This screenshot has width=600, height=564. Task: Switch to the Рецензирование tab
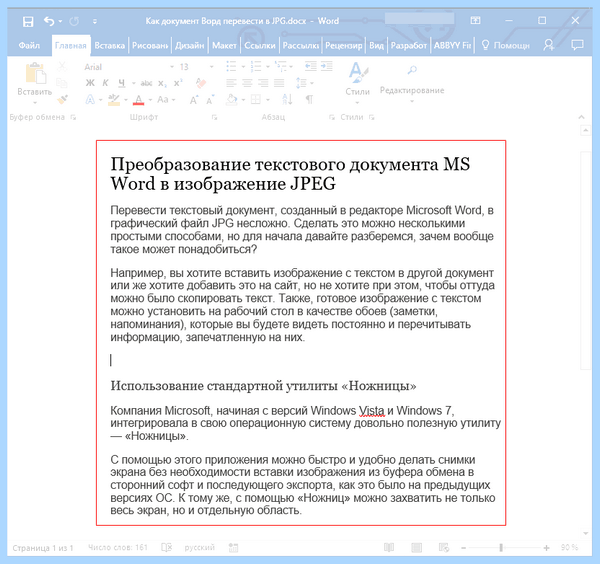pos(343,46)
